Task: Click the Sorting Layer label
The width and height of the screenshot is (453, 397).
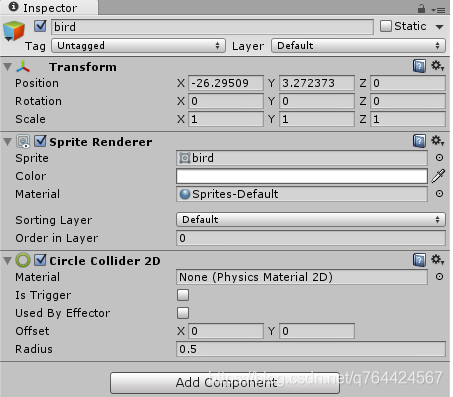Action: [54, 220]
